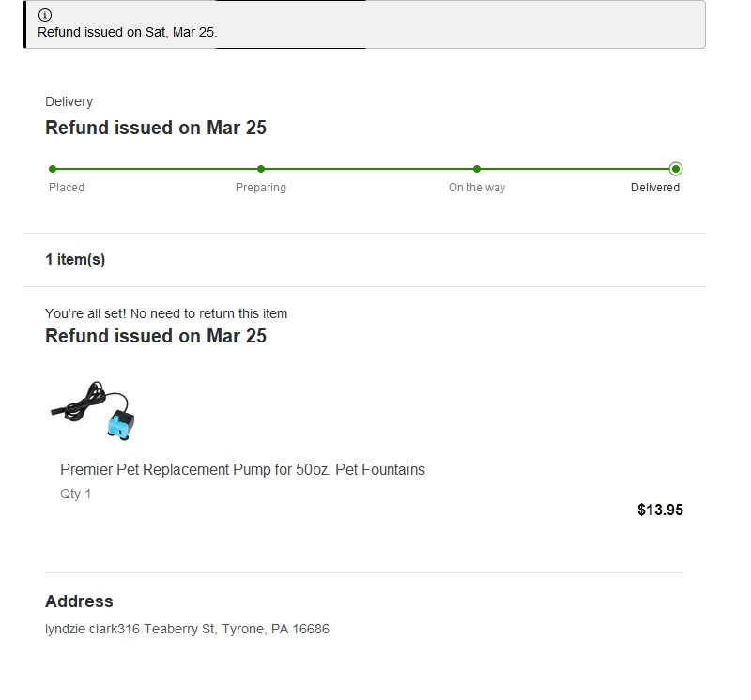The width and height of the screenshot is (751, 700).
Task: Click the Address section heading
Action: (79, 601)
